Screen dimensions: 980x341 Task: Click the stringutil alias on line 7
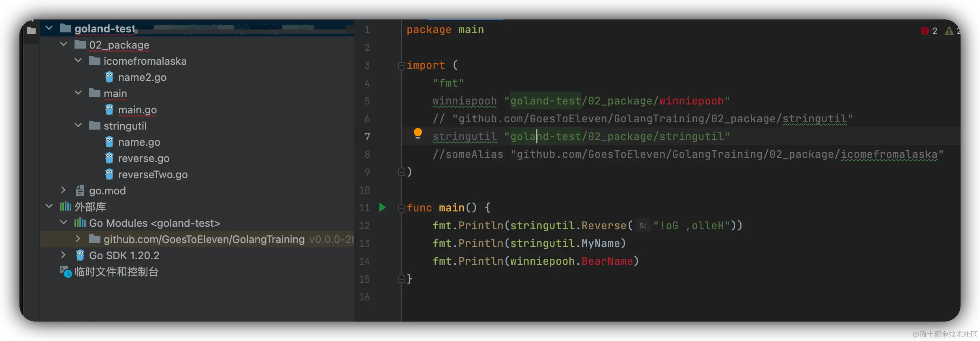point(464,136)
